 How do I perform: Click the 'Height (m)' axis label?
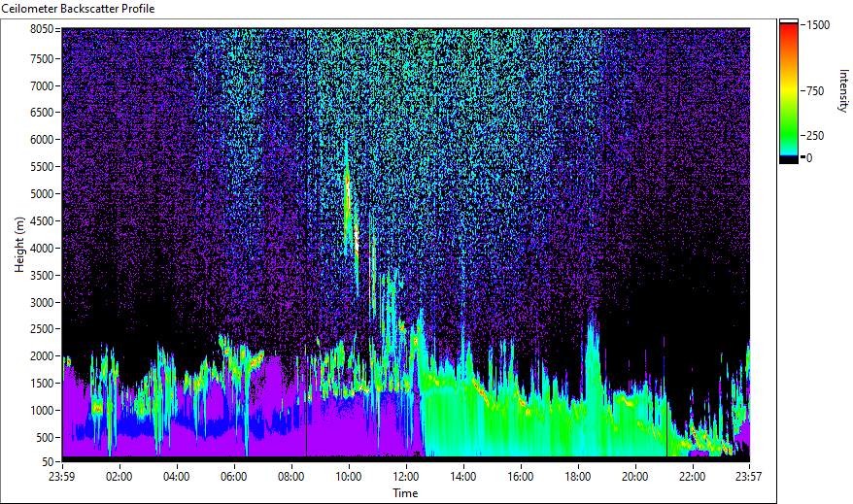(x=19, y=245)
